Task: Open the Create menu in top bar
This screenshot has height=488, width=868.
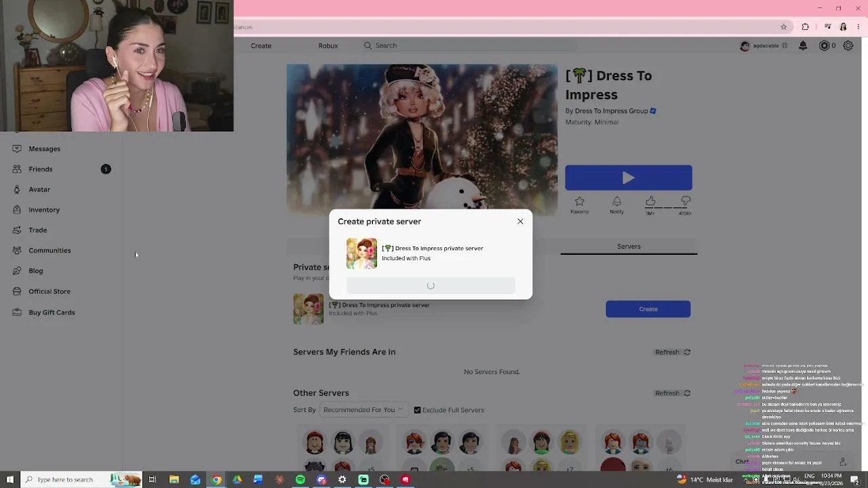Action: [261, 45]
